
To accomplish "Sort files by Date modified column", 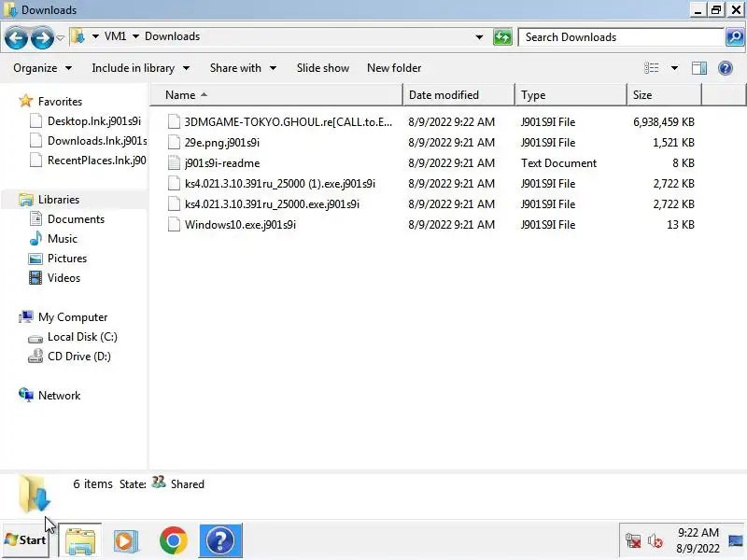I will coord(458,95).
